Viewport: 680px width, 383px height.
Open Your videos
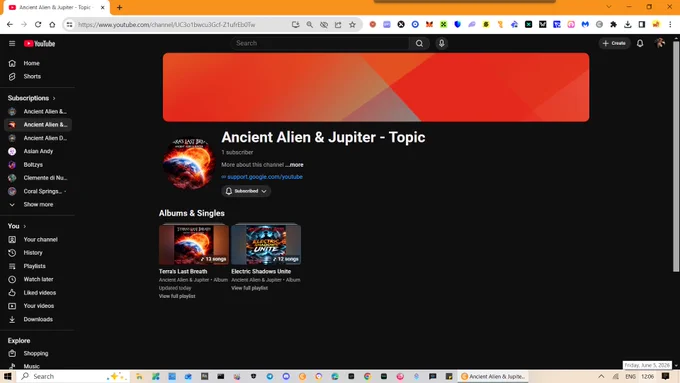coord(37,306)
